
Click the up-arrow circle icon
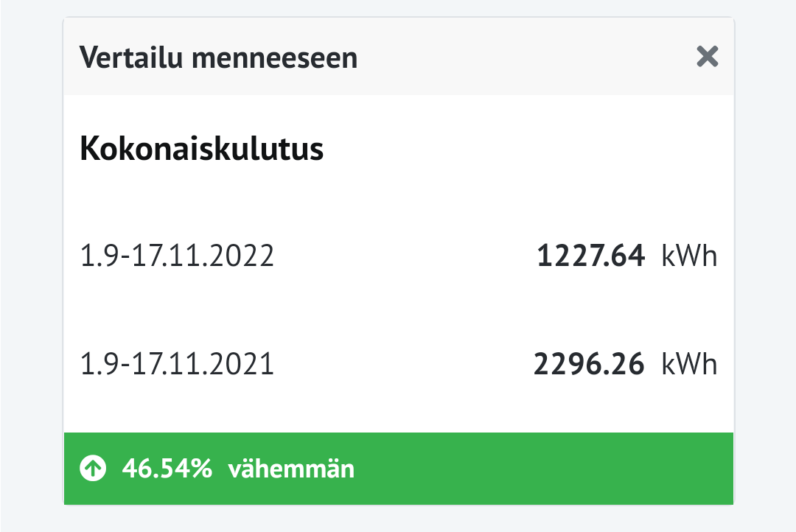(x=93, y=468)
